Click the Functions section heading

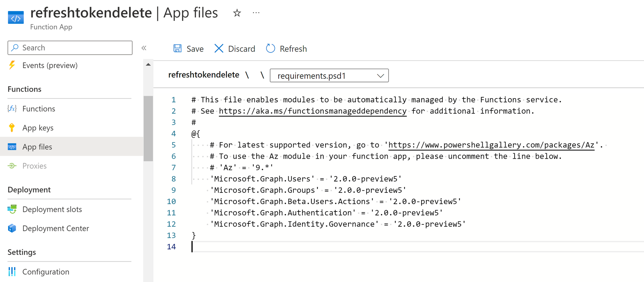[x=24, y=89]
